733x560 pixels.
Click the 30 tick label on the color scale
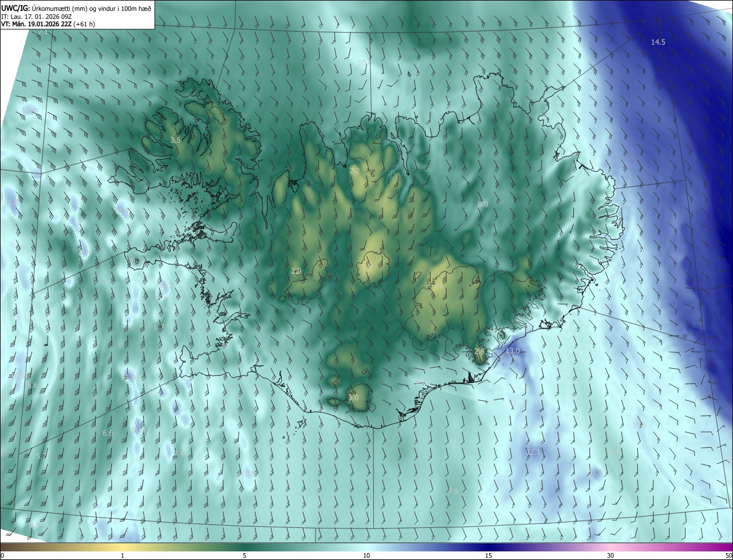click(610, 555)
